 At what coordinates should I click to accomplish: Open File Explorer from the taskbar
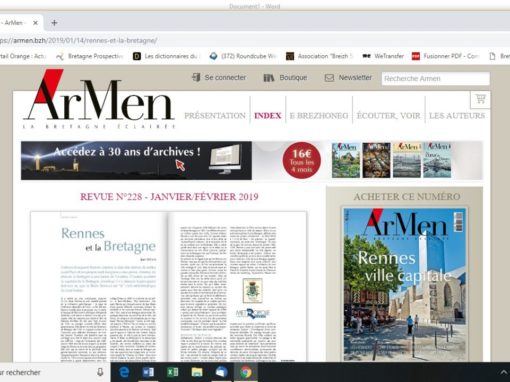(197, 372)
